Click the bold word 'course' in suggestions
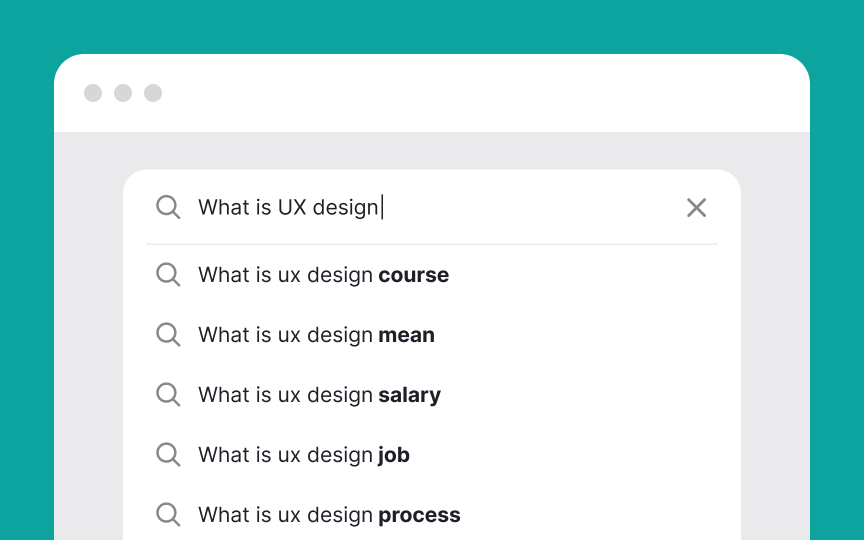The width and height of the screenshot is (864, 540). tap(413, 275)
